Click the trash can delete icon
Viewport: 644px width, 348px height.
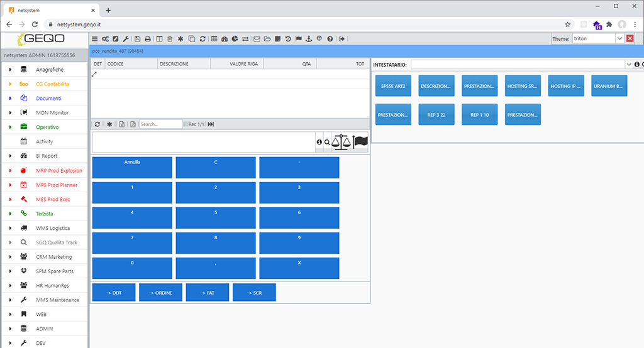point(170,39)
